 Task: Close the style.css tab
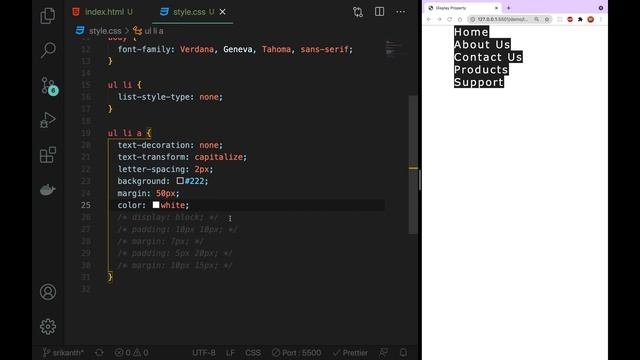pos(222,12)
